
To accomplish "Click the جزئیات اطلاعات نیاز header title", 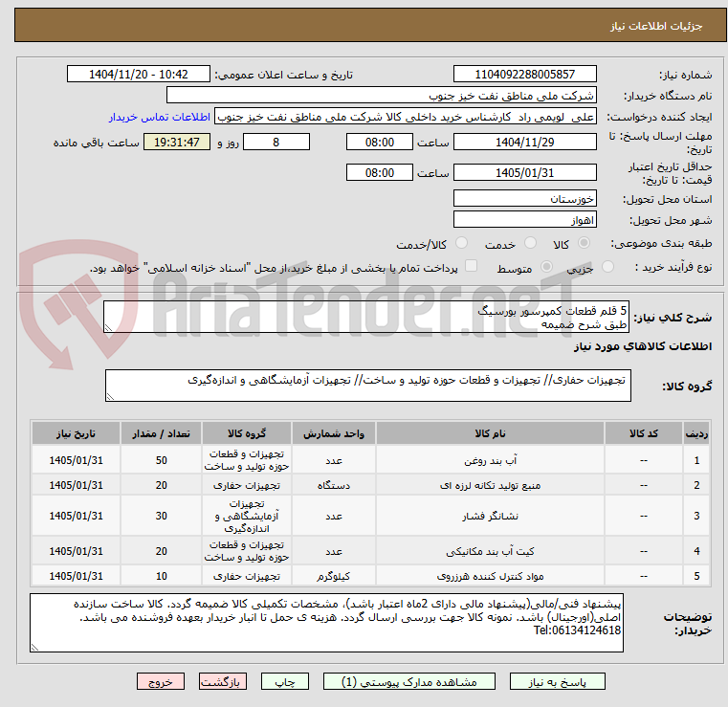I will coord(656,26).
